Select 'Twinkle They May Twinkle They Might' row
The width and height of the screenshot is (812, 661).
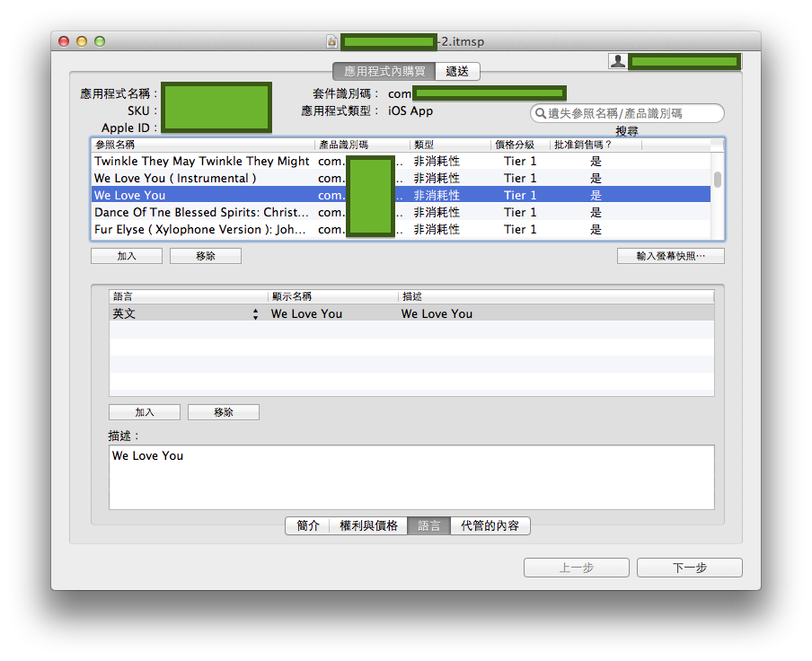tap(202, 162)
